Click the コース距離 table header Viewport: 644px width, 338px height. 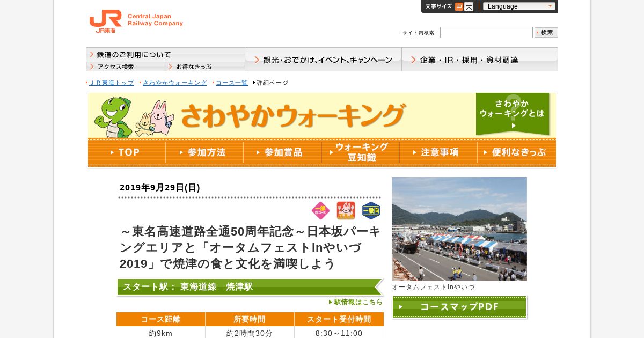(160, 319)
